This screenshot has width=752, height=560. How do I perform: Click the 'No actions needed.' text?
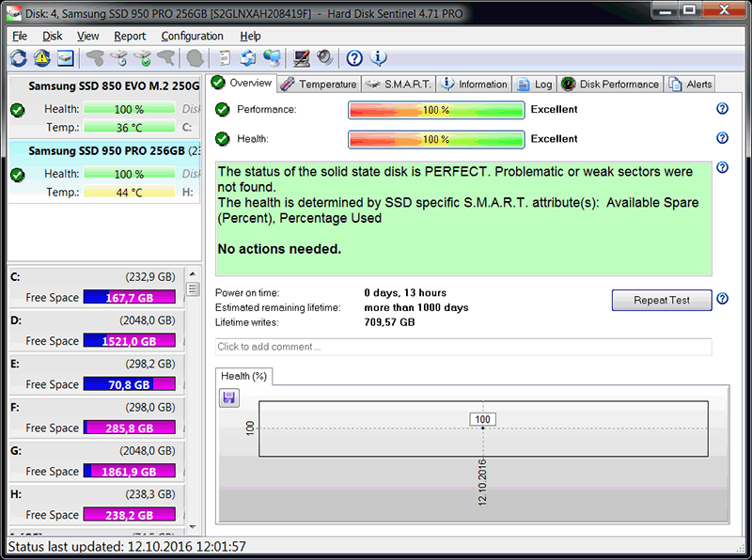click(279, 249)
